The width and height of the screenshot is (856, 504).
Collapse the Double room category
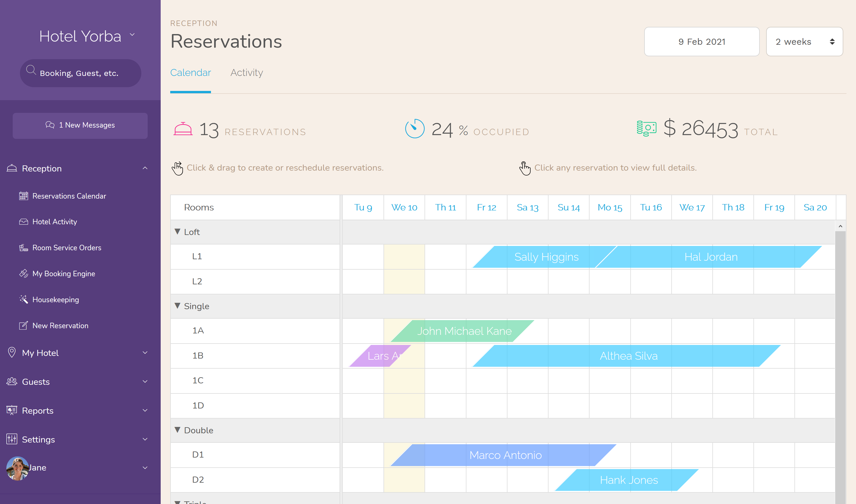[x=178, y=430]
